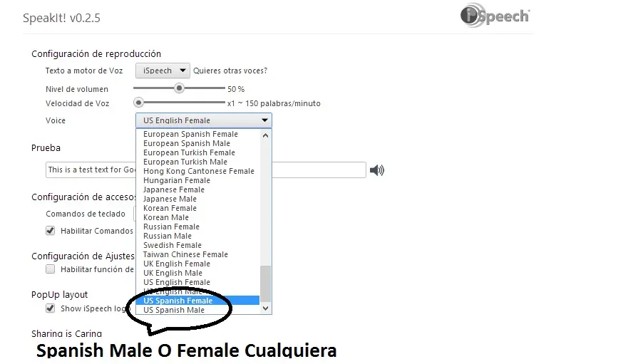This screenshot has width=628, height=364.
Task: Toggle Habilitar Comandos checkbox
Action: click(50, 231)
